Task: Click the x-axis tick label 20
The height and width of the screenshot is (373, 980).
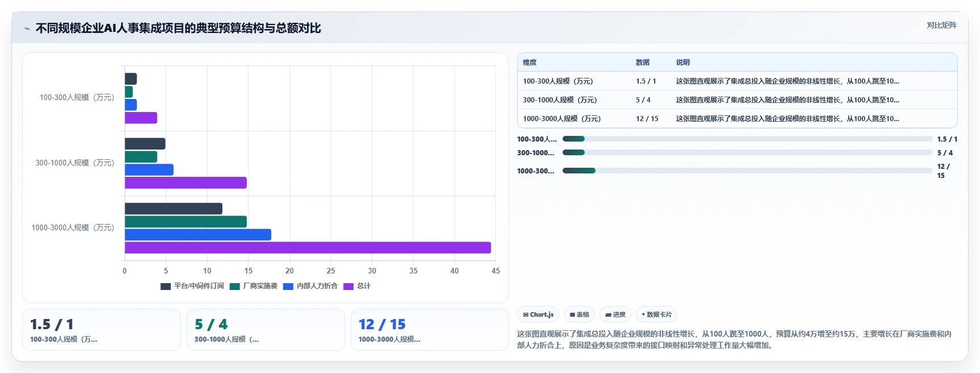Action: tap(290, 271)
